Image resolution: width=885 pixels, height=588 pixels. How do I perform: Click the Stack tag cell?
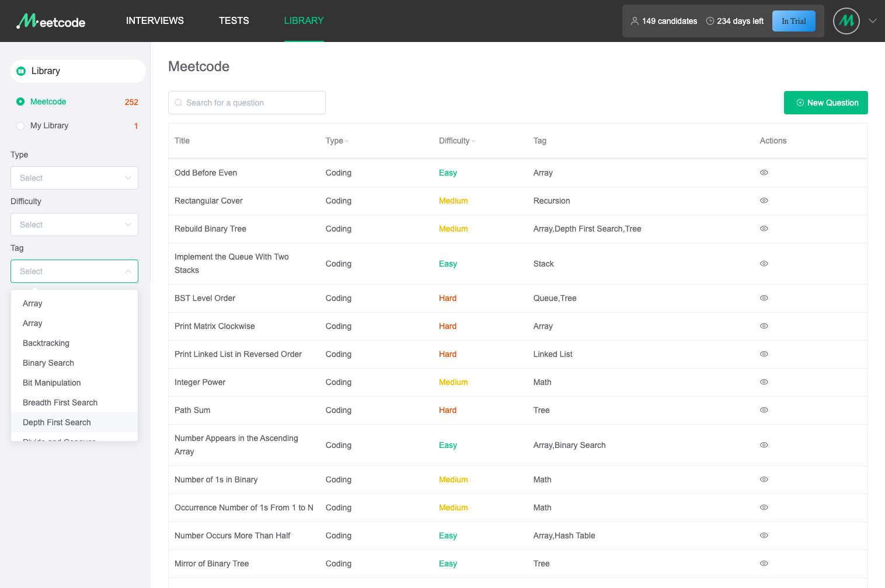543,264
